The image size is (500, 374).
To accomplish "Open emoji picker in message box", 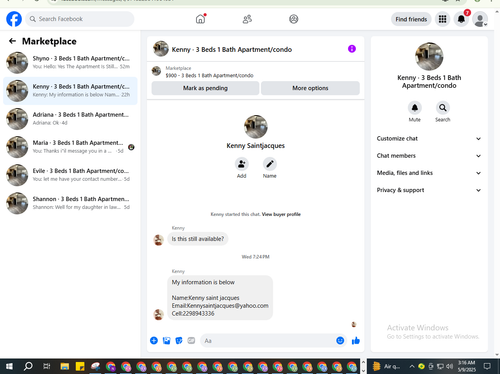I will tap(340, 340).
